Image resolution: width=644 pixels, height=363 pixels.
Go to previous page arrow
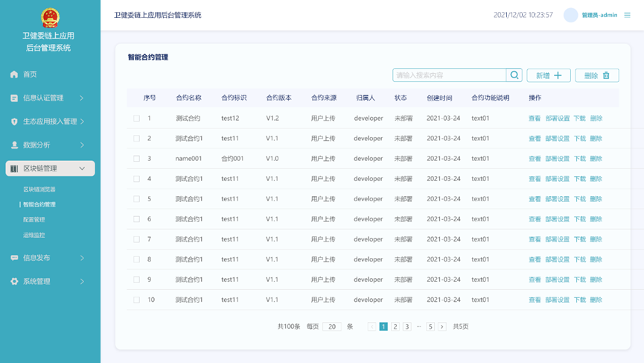pyautogui.click(x=372, y=326)
